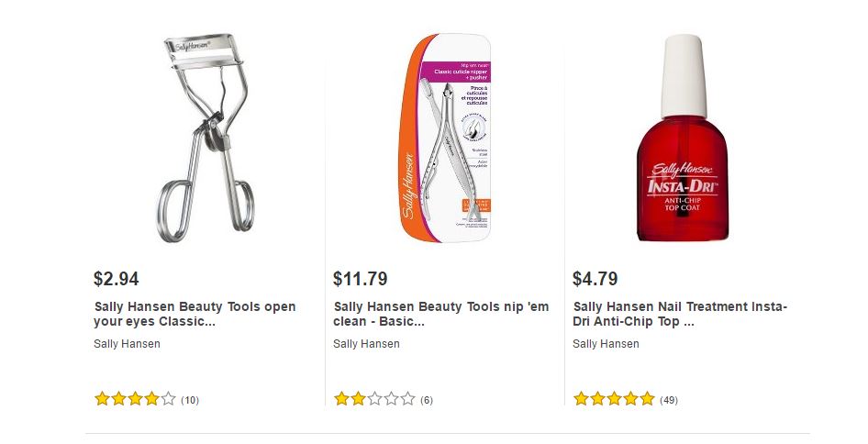The image size is (868, 444).
Task: Click the Sally Hansen brand under the cuticle nipper
Action: 366,344
